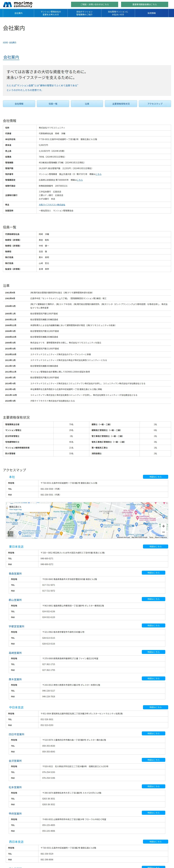The width and height of the screenshot is (174, 868).
Task: Click the Google logo on the map
Action: (x=87, y=534)
